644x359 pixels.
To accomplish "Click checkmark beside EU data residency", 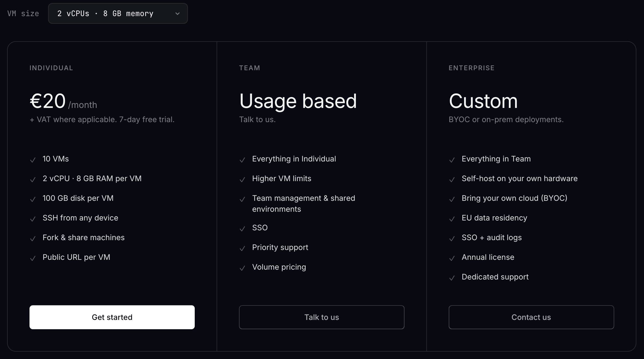I will pos(452,219).
